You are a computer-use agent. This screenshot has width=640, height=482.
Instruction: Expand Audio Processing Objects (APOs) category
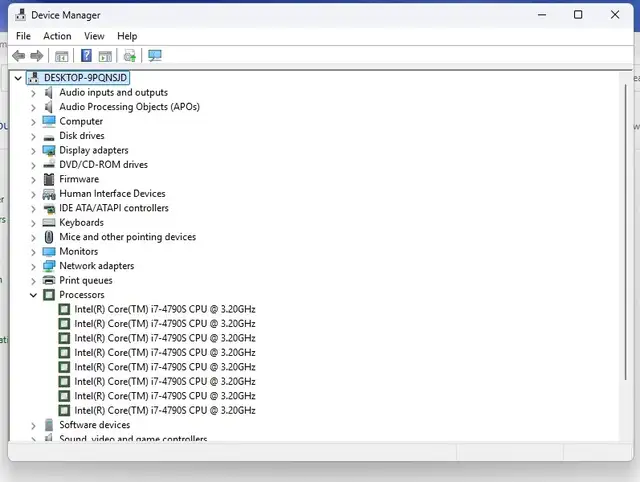[33, 108]
